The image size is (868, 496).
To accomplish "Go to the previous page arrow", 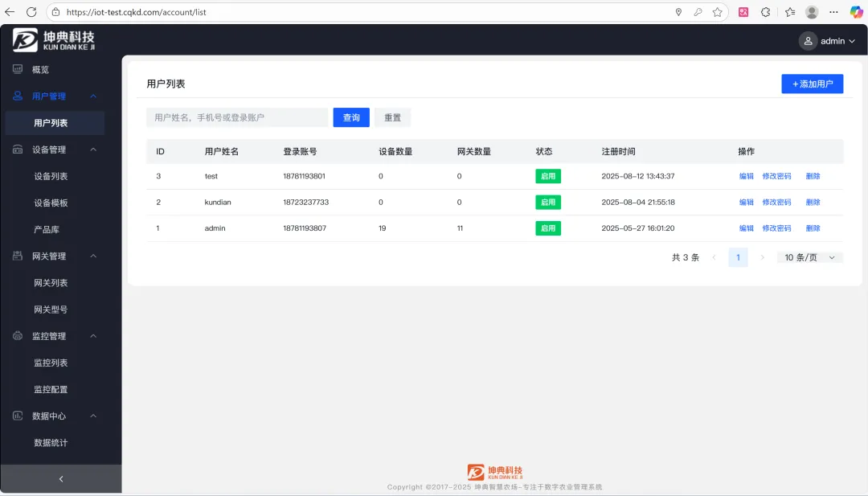I will [714, 257].
